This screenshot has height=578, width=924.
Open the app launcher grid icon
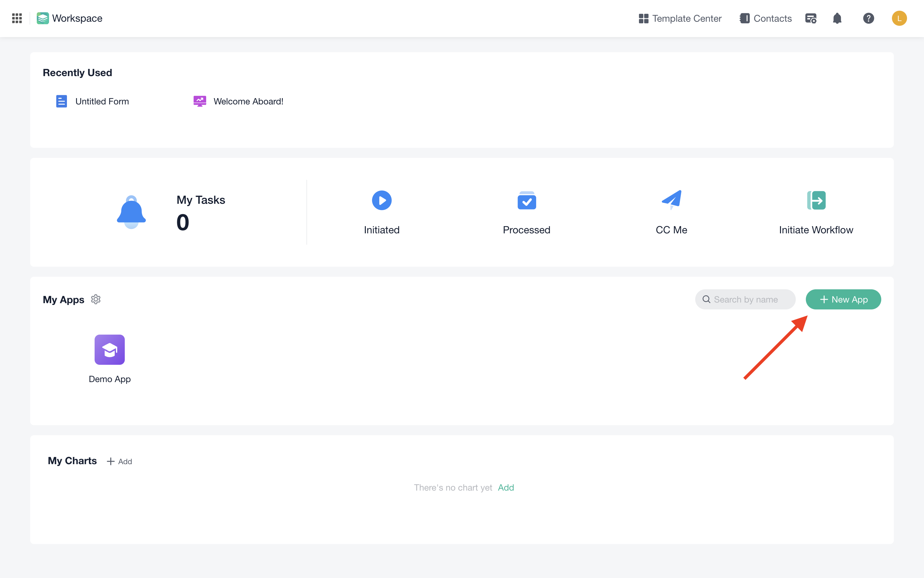17,18
